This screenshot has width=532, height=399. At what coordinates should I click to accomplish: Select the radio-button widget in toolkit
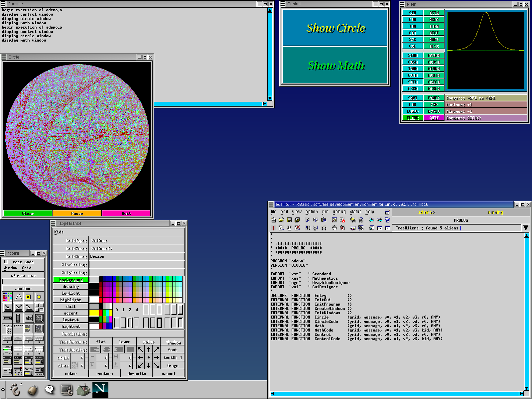coord(39,297)
